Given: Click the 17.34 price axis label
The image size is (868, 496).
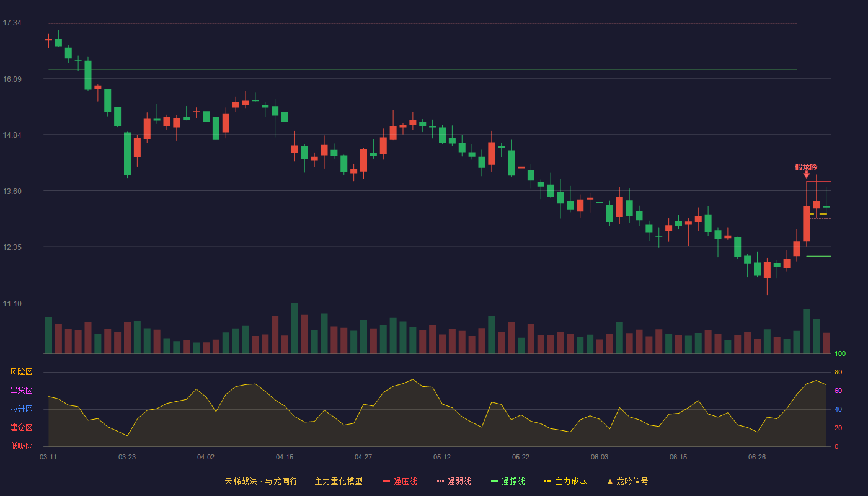Looking at the screenshot, I should [x=12, y=23].
